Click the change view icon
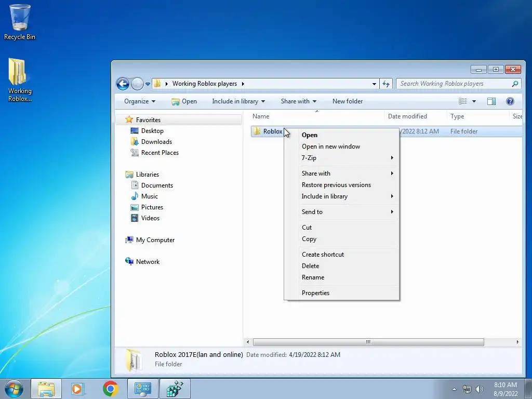Image resolution: width=532 pixels, height=399 pixels. pyautogui.click(x=462, y=101)
